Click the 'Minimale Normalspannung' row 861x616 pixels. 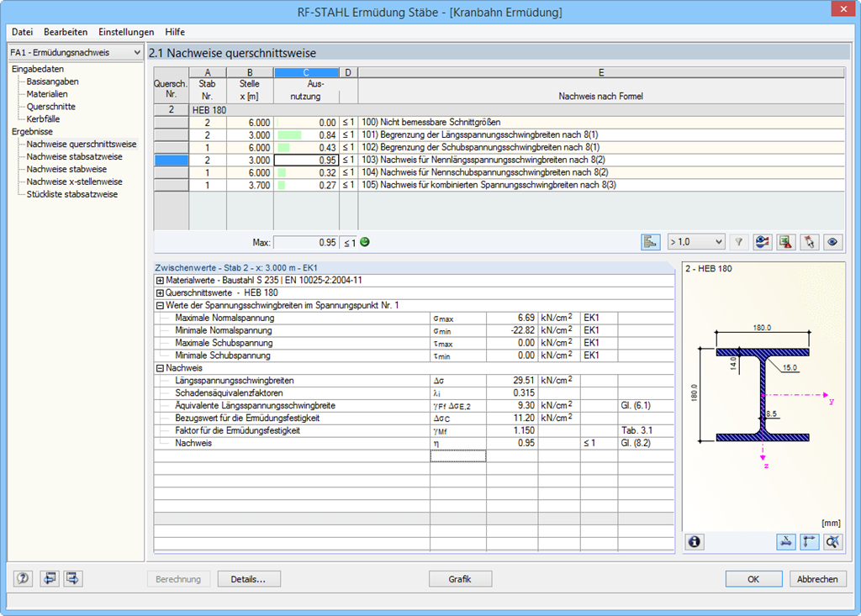tap(414, 330)
